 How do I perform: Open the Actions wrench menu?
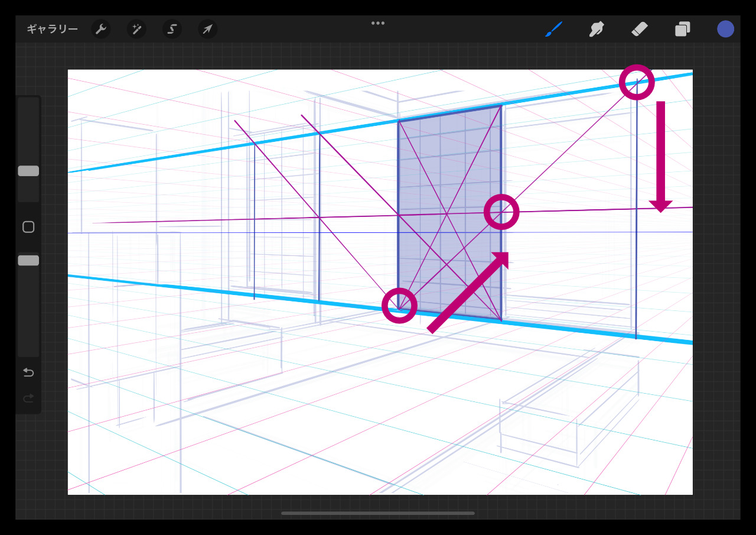point(101,29)
